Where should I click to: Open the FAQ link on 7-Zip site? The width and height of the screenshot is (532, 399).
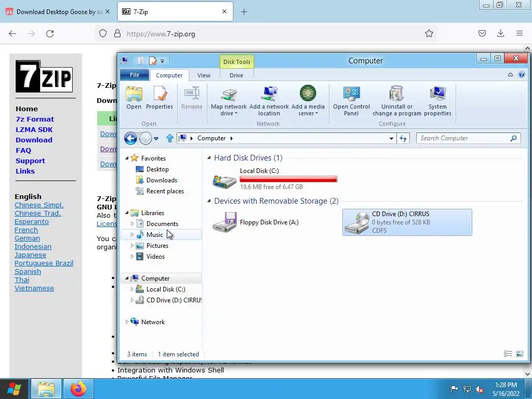tap(23, 150)
